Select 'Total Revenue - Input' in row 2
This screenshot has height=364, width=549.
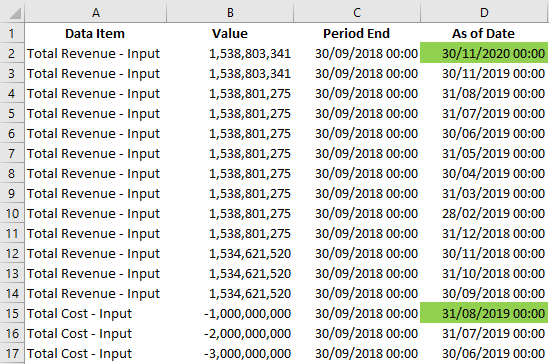point(95,54)
